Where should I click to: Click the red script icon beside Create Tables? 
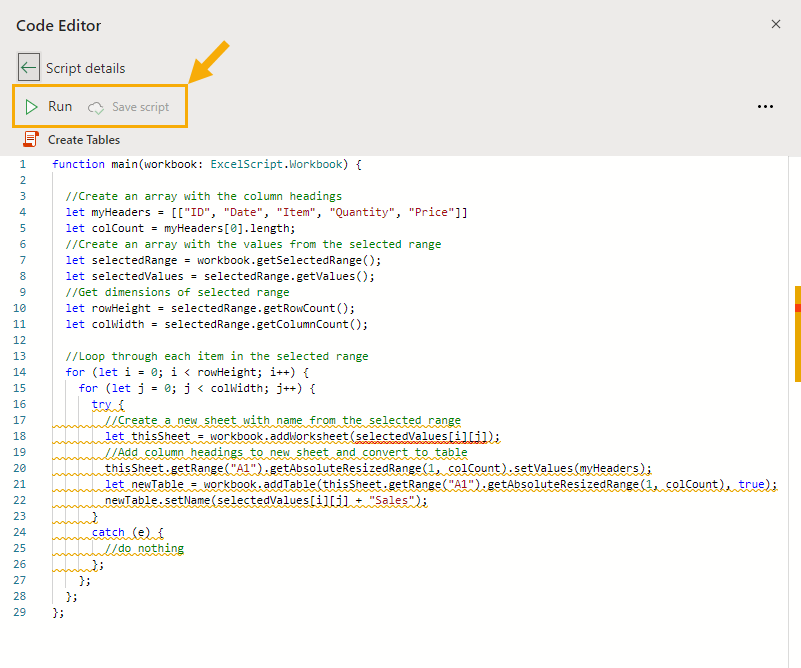[x=31, y=139]
